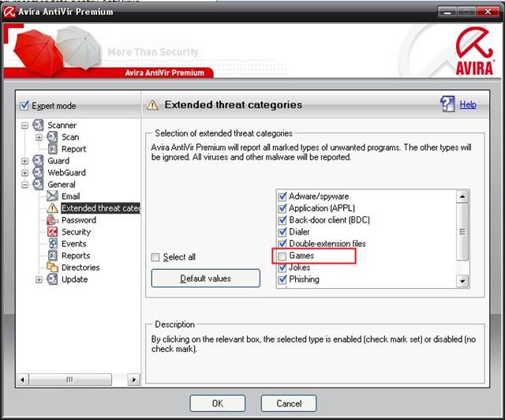The image size is (505, 420).
Task: Disable the Expert mode checkbox
Action: click(24, 105)
